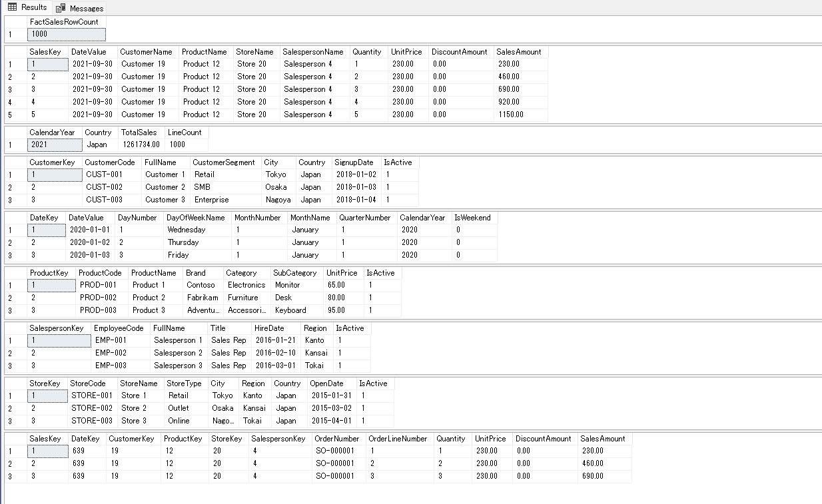This screenshot has width=822, height=504.
Task: Select the Wednesday cell
Action: [x=197, y=230]
